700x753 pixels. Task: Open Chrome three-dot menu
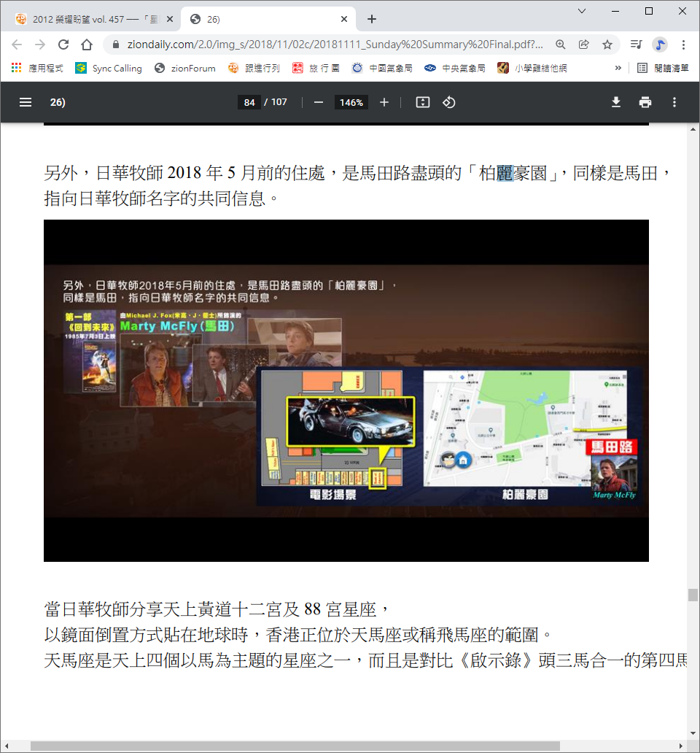(684, 45)
